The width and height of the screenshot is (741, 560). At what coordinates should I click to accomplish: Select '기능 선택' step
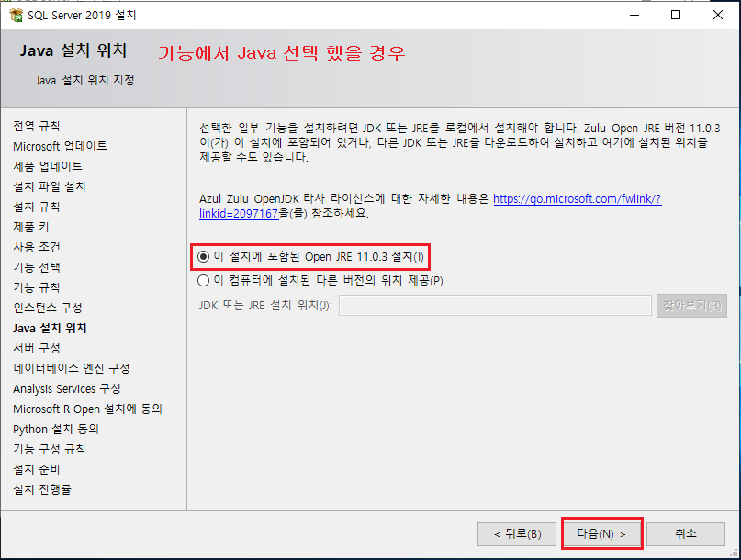[x=37, y=267]
